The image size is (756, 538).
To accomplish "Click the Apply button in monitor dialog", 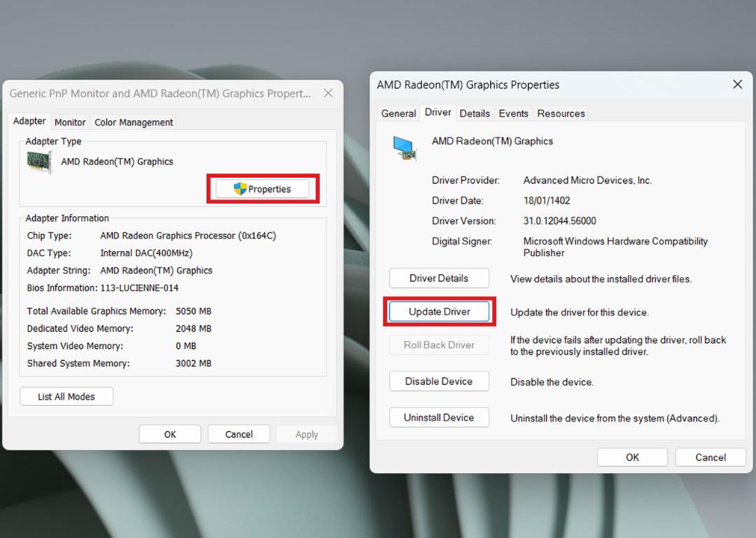I will pos(307,434).
